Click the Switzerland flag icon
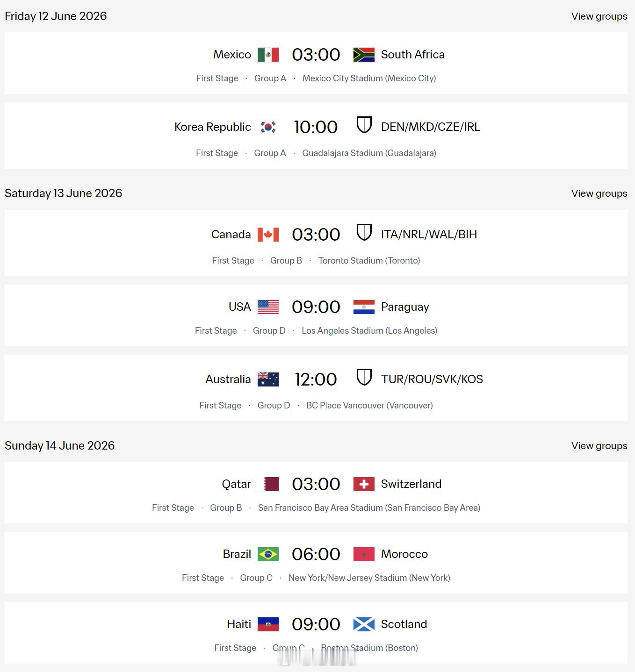The height and width of the screenshot is (672, 635). tap(364, 484)
